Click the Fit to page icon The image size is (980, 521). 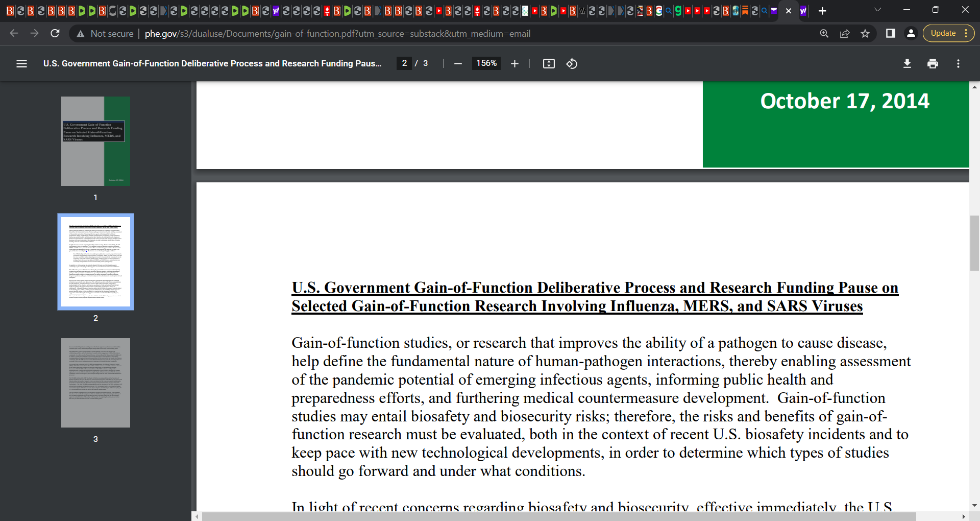(549, 63)
